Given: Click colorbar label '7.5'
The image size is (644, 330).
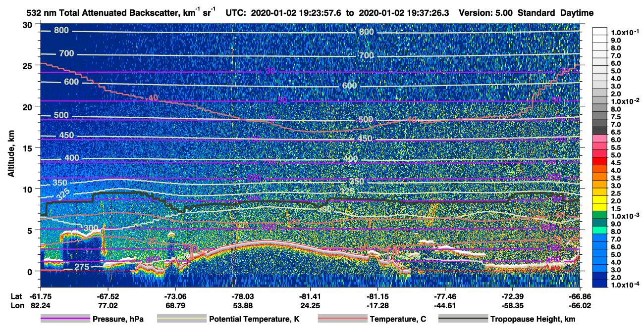Looking at the screenshot, I should 615,117.
